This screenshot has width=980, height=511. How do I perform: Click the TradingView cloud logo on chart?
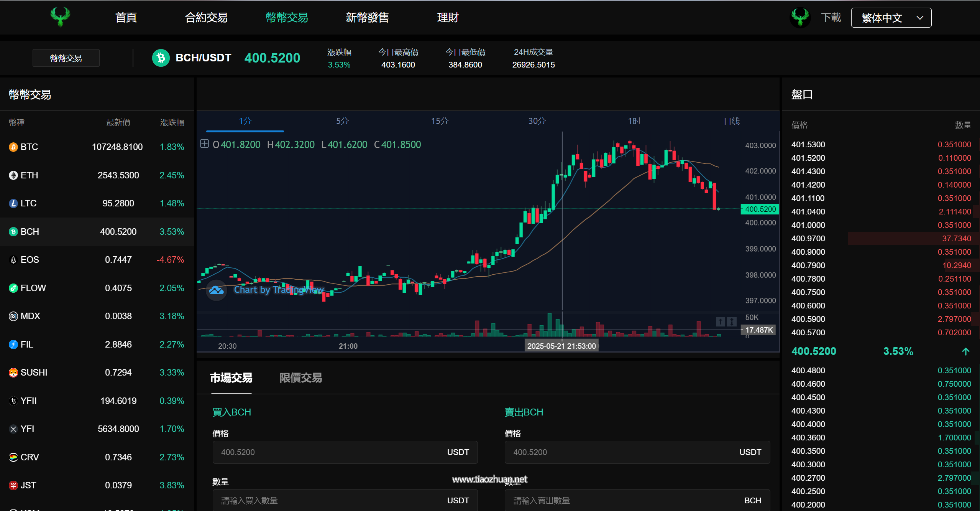tap(217, 290)
